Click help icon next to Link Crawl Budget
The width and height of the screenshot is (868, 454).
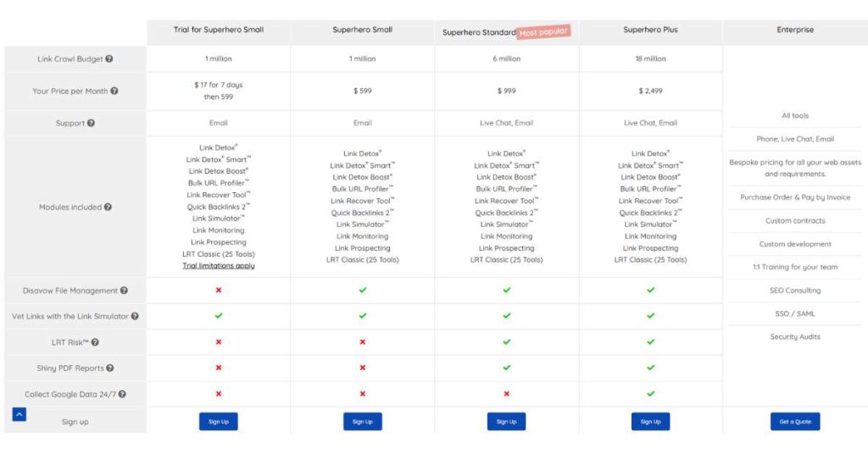pos(109,59)
